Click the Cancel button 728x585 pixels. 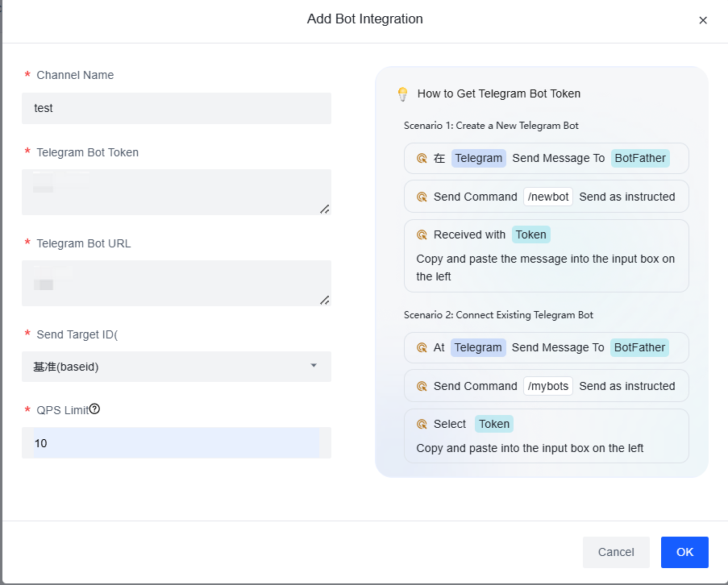click(x=616, y=552)
